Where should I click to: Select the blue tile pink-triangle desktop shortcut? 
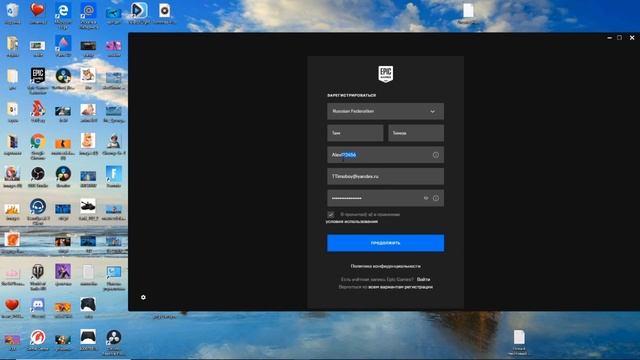pyautogui.click(x=63, y=46)
